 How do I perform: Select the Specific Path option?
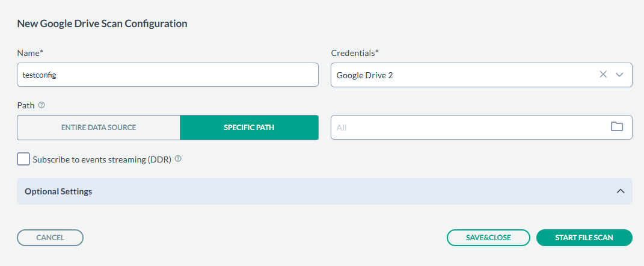pyautogui.click(x=249, y=128)
